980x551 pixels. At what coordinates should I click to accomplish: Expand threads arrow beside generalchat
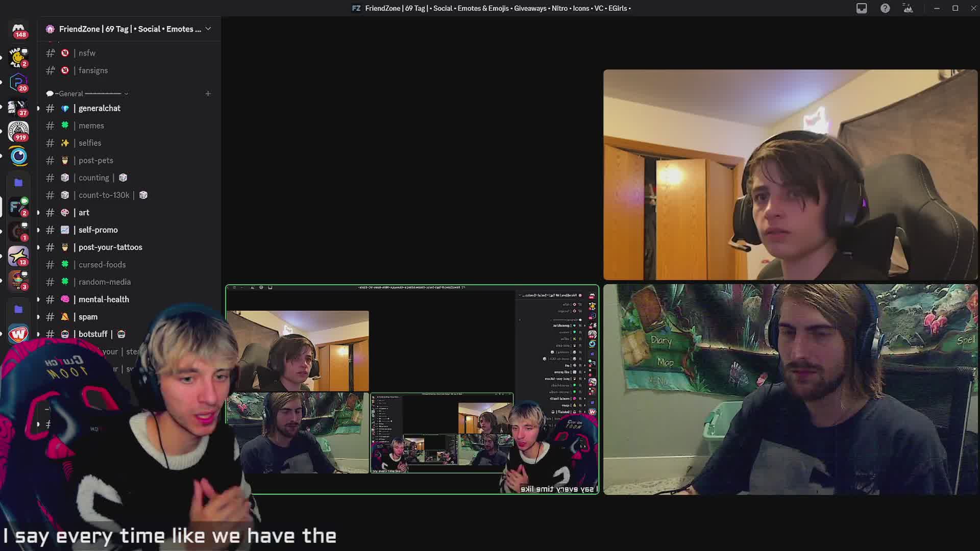(x=38, y=108)
